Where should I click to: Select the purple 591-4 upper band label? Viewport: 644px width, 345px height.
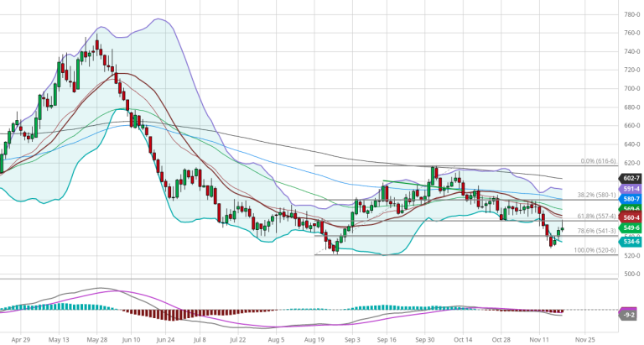pos(631,189)
